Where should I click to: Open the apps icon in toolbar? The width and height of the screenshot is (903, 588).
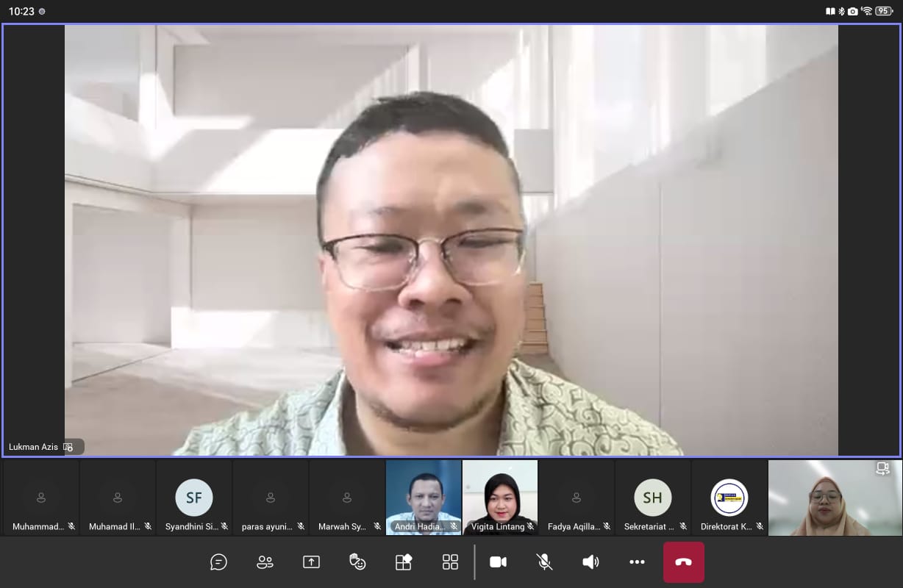[x=404, y=562]
